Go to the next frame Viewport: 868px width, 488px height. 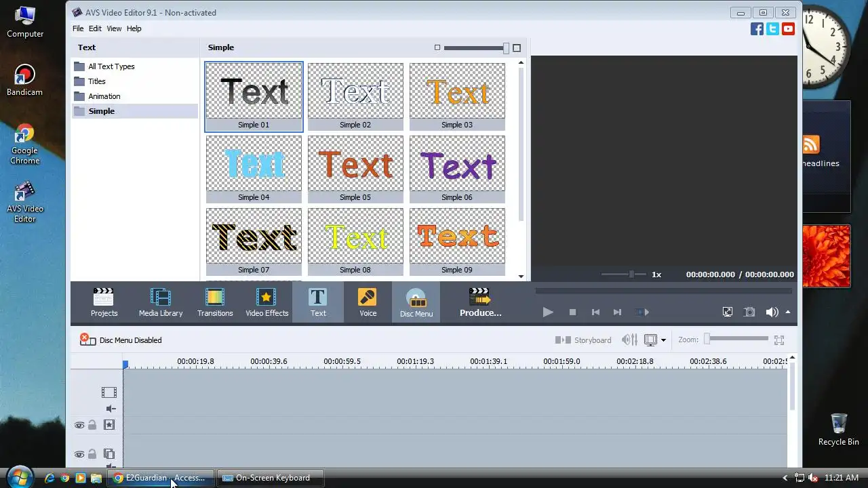(x=617, y=312)
